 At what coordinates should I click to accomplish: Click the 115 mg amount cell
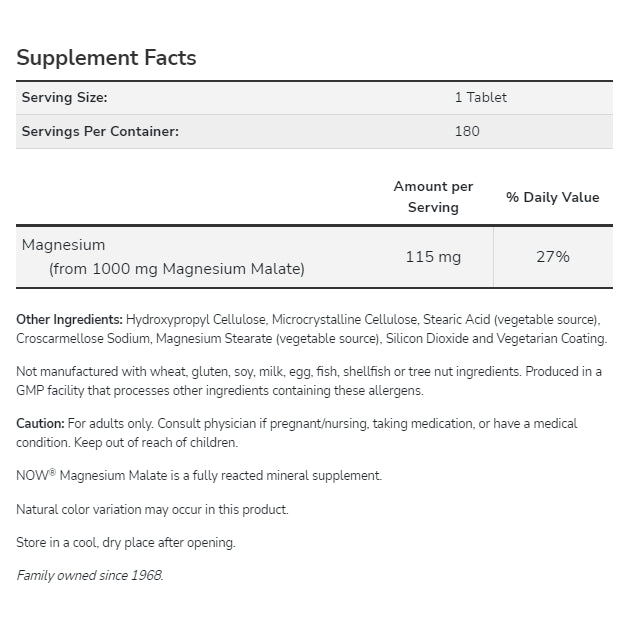point(433,257)
